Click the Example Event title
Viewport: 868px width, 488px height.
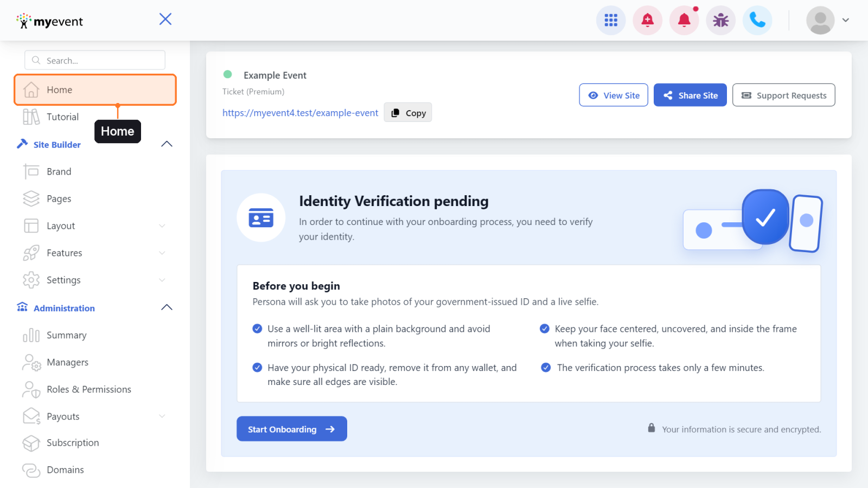tap(275, 75)
